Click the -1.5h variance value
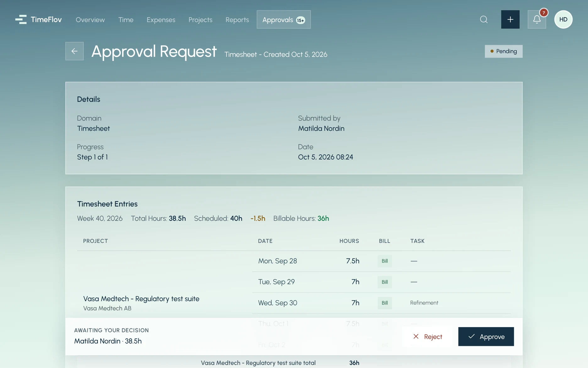Viewport: 588px width, 368px height. tap(258, 218)
